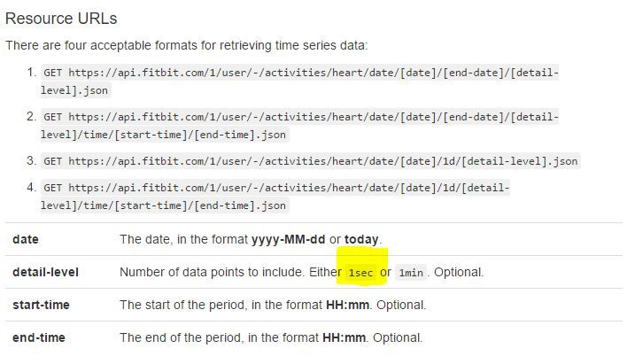Click the 'start-time' parameter name
This screenshot has height=364, width=627.
[41, 305]
